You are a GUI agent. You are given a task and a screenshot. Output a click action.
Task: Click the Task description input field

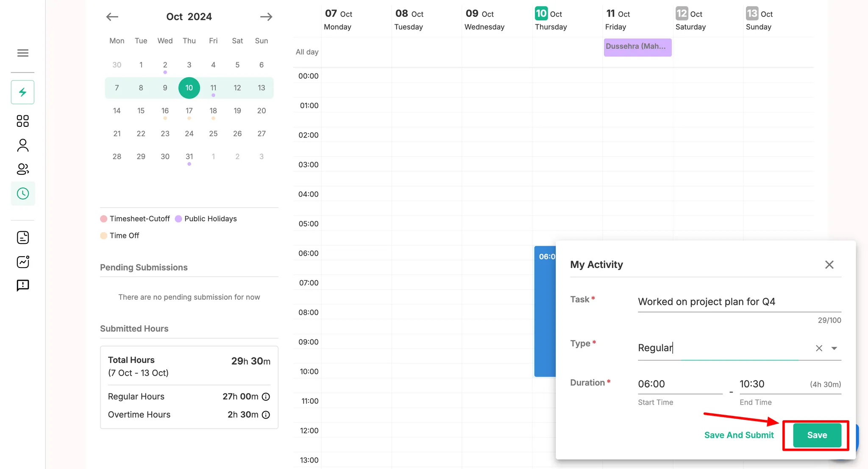[x=739, y=302]
